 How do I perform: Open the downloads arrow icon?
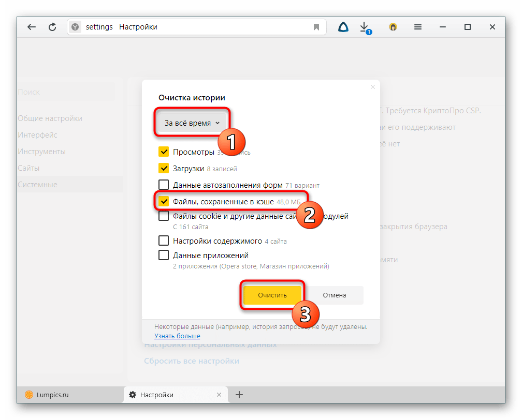click(365, 27)
